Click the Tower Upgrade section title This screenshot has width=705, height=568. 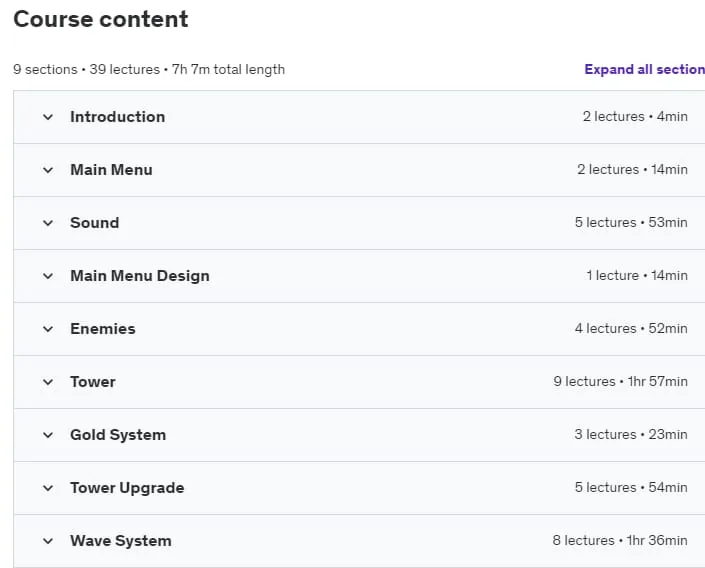point(127,488)
